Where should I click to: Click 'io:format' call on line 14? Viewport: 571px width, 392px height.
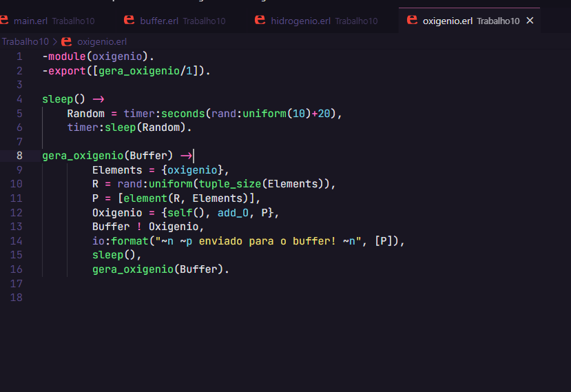pos(120,241)
